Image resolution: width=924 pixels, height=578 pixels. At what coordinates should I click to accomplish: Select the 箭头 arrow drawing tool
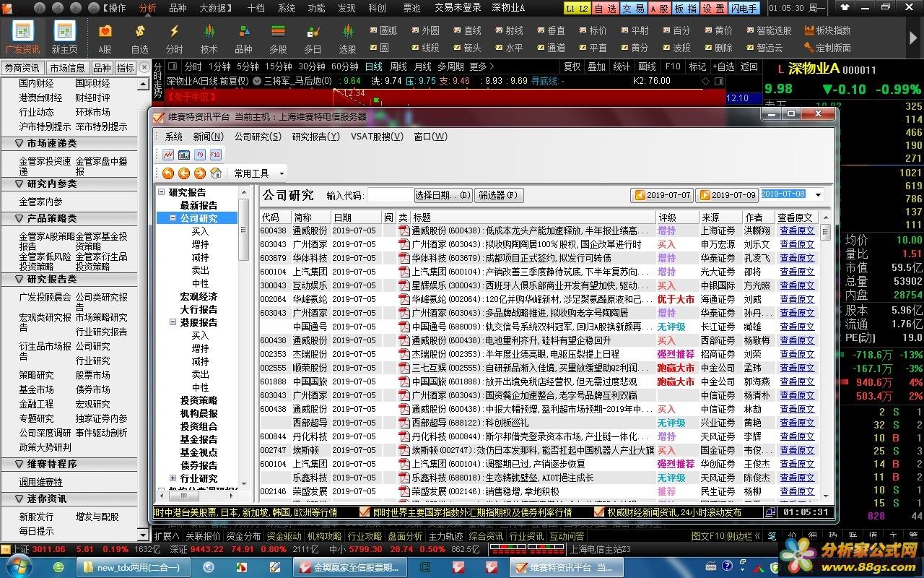466,48
